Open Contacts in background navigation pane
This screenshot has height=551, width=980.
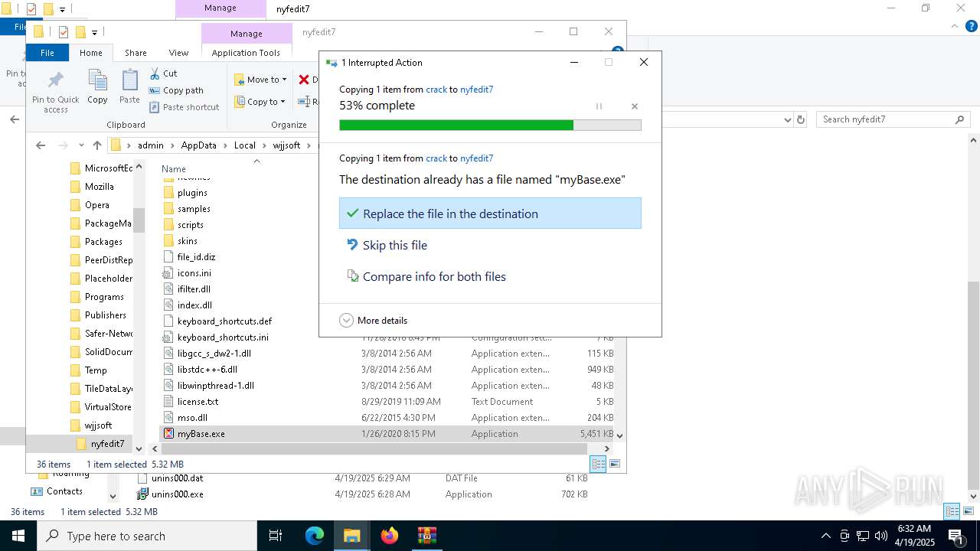pos(64,491)
